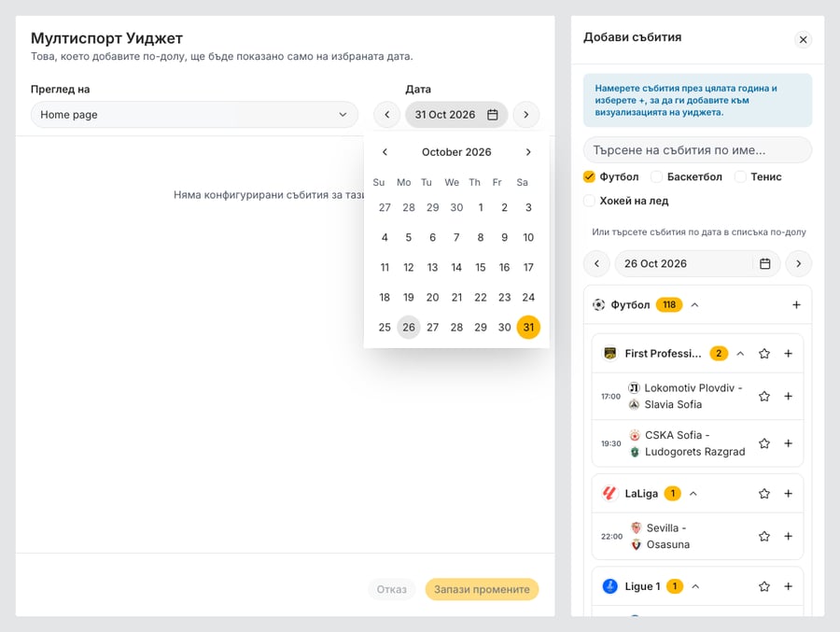840x632 pixels.
Task: Click the Отказ button
Action: pos(392,590)
